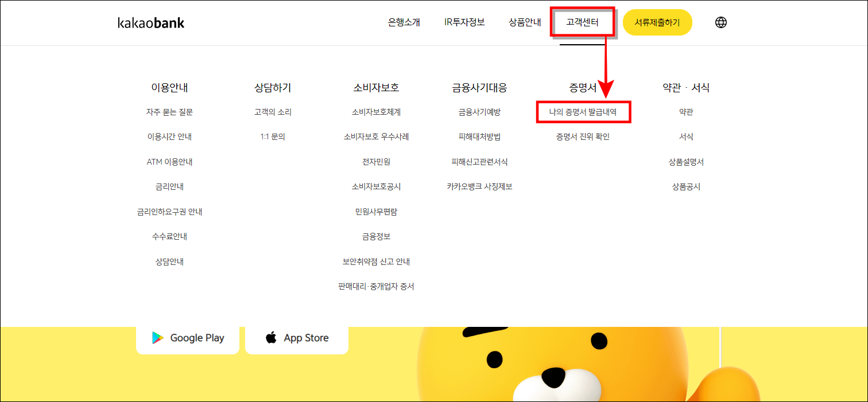
Task: Open 이용시간 안내 link
Action: (169, 137)
